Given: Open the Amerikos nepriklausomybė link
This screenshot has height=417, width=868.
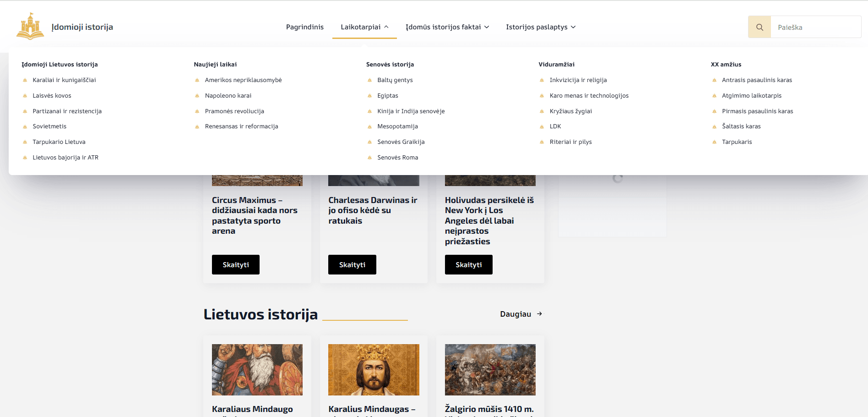Looking at the screenshot, I should (x=243, y=80).
